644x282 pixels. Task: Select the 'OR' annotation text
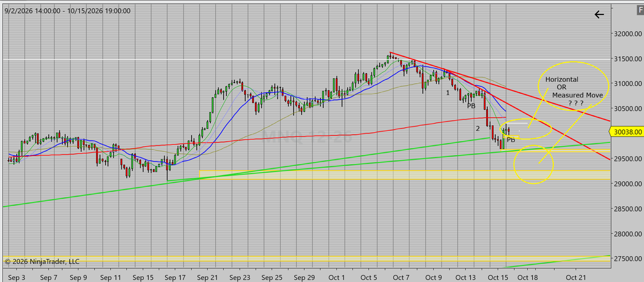pos(561,87)
